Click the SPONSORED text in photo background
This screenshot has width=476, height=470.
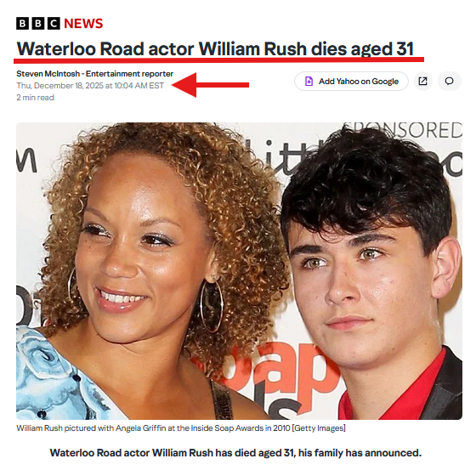pyautogui.click(x=402, y=130)
